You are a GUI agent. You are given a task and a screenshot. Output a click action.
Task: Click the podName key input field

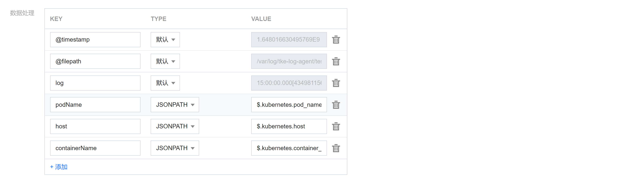(x=95, y=105)
